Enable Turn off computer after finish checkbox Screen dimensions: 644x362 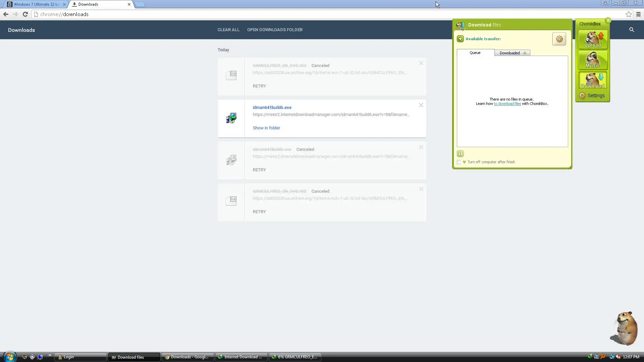pyautogui.click(x=459, y=162)
